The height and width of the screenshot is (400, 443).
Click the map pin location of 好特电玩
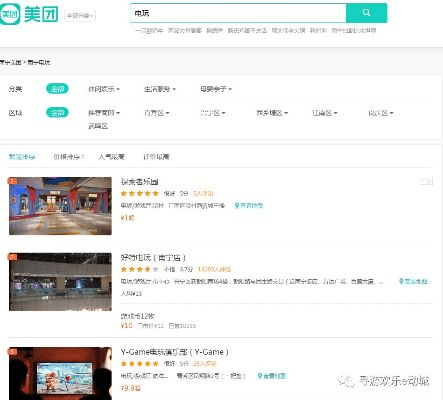click(413, 281)
